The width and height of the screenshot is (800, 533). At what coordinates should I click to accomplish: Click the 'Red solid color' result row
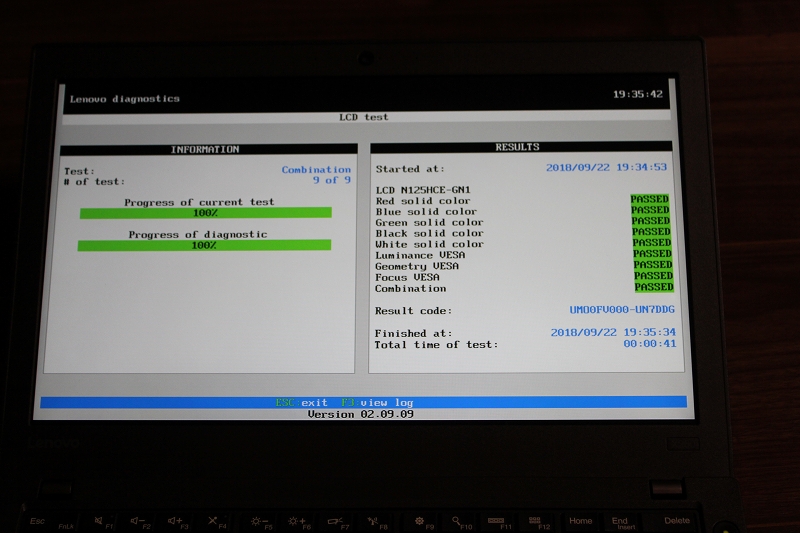(522, 200)
